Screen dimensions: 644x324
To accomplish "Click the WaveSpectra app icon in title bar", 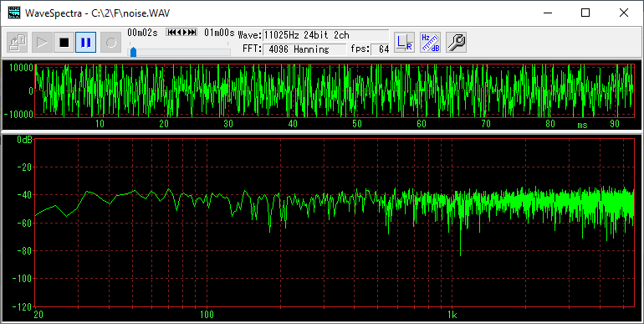I will 14,13.
